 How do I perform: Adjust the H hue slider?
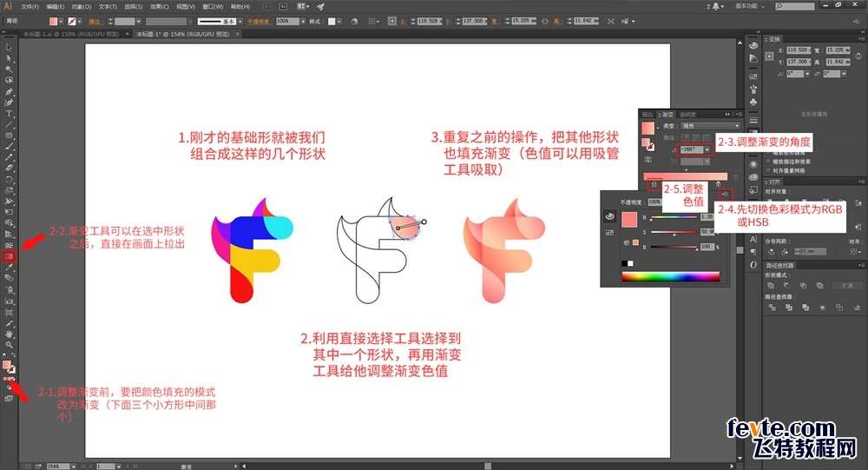674,217
